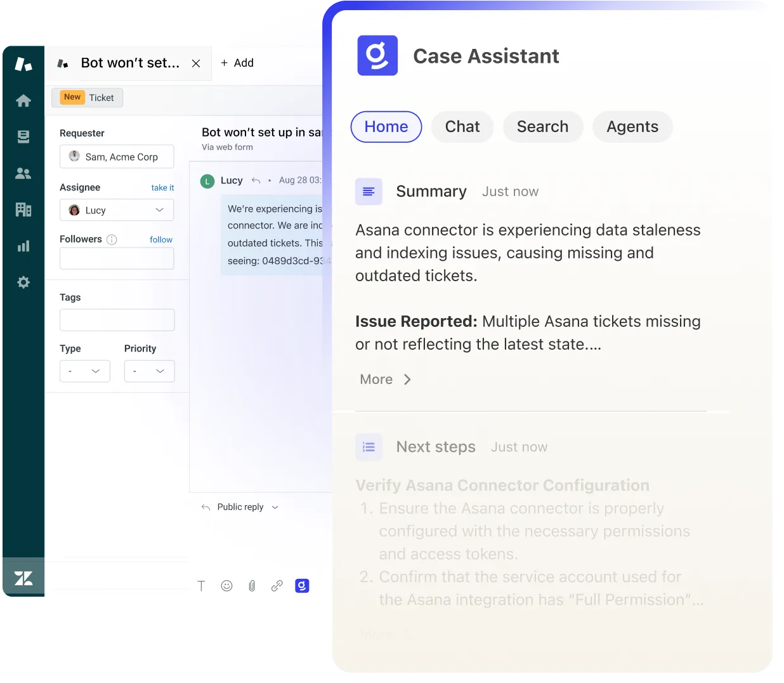This screenshot has height=683, width=784.
Task: Open the Priority dropdown
Action: click(x=150, y=371)
